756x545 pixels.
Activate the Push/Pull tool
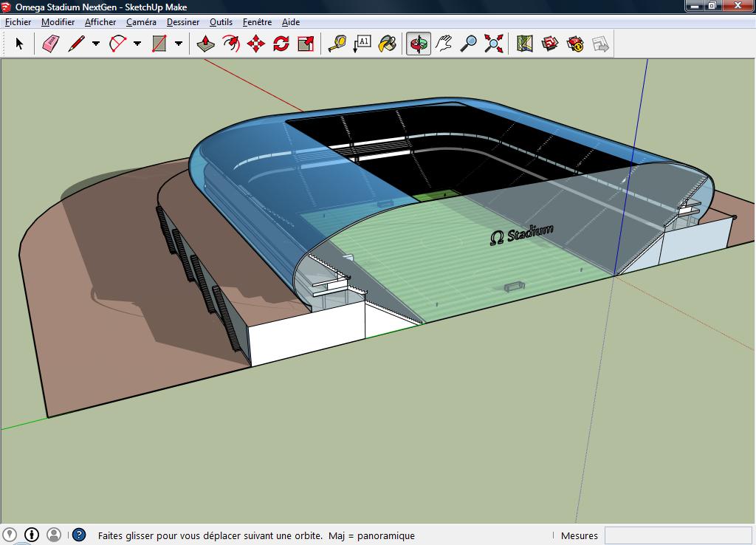click(206, 44)
